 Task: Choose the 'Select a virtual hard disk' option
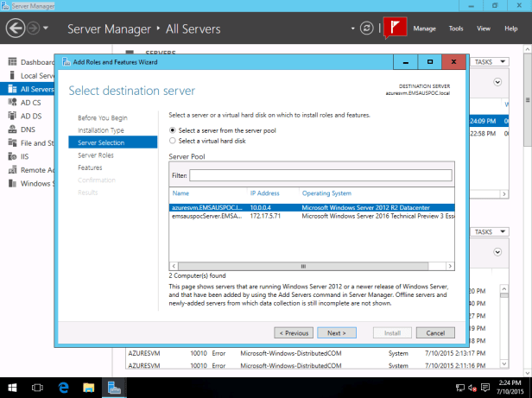[173, 140]
